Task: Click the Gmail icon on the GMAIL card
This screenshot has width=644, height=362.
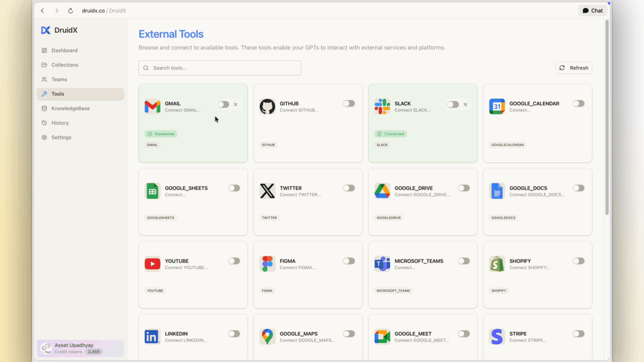Action: (152, 107)
